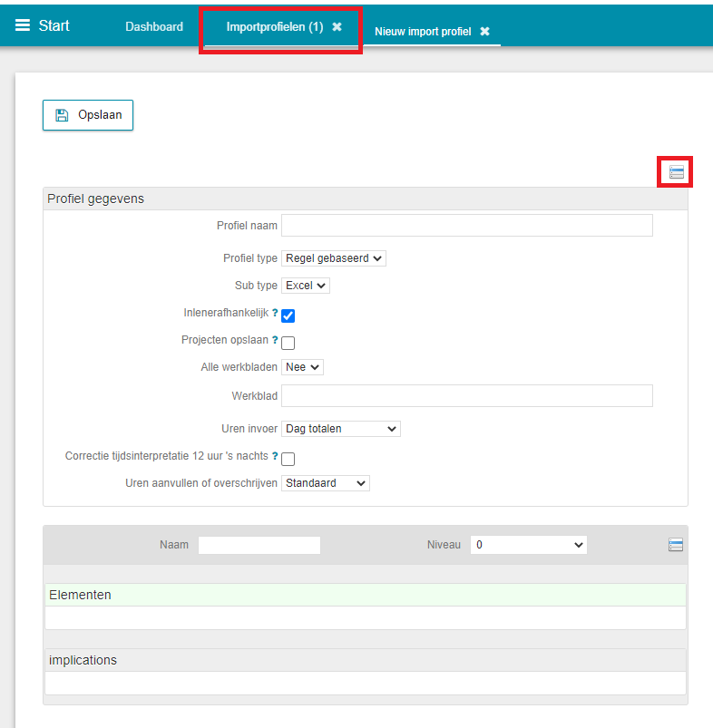Click the help icon beside Correctie tijdsinterpretatie
The height and width of the screenshot is (728, 713).
pos(275,456)
